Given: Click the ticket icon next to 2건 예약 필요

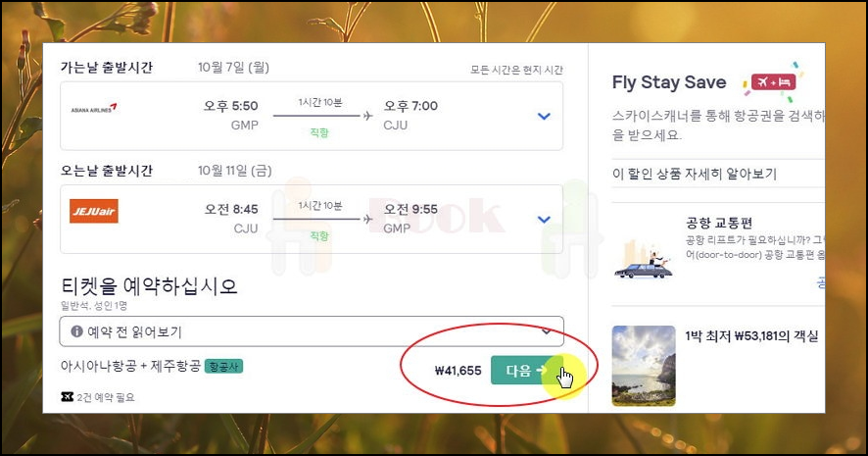Looking at the screenshot, I should click(67, 397).
